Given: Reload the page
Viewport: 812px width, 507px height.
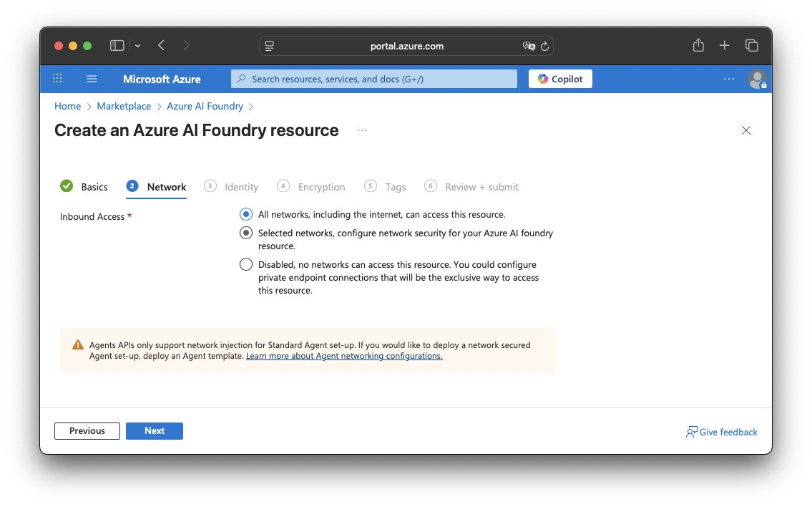Looking at the screenshot, I should (544, 46).
